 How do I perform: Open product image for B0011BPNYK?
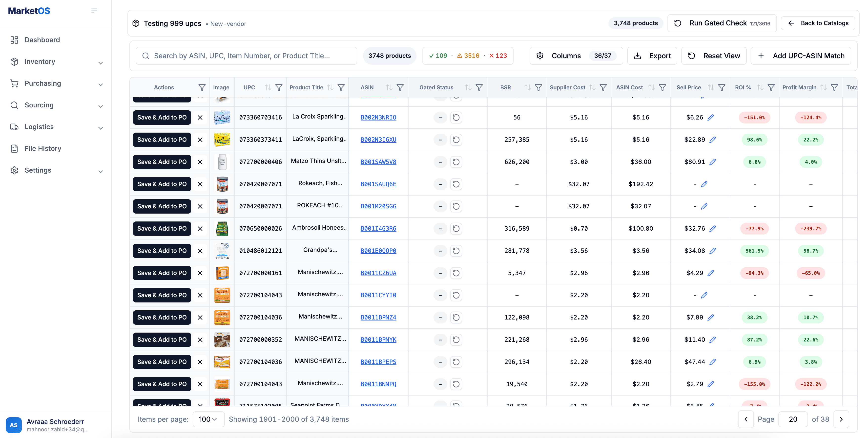click(222, 340)
